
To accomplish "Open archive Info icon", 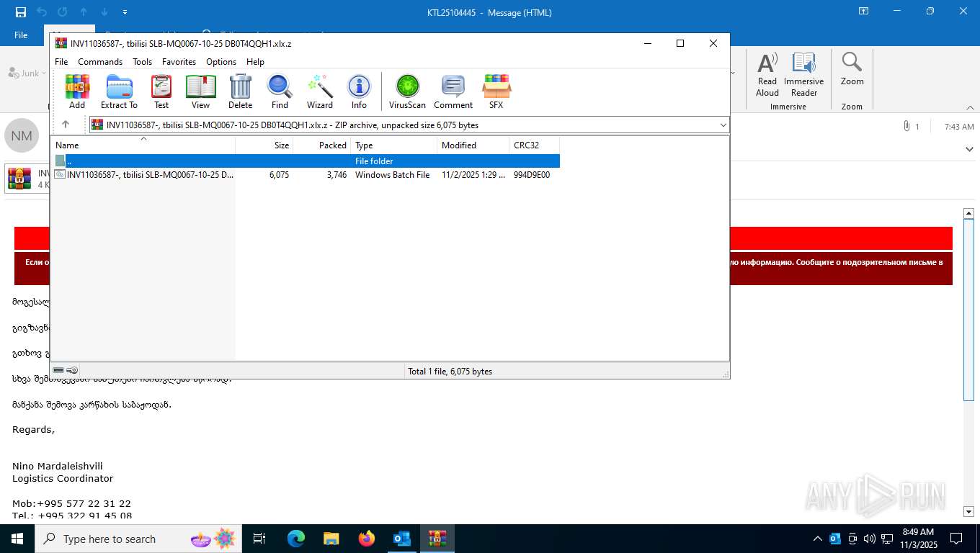I will (359, 91).
